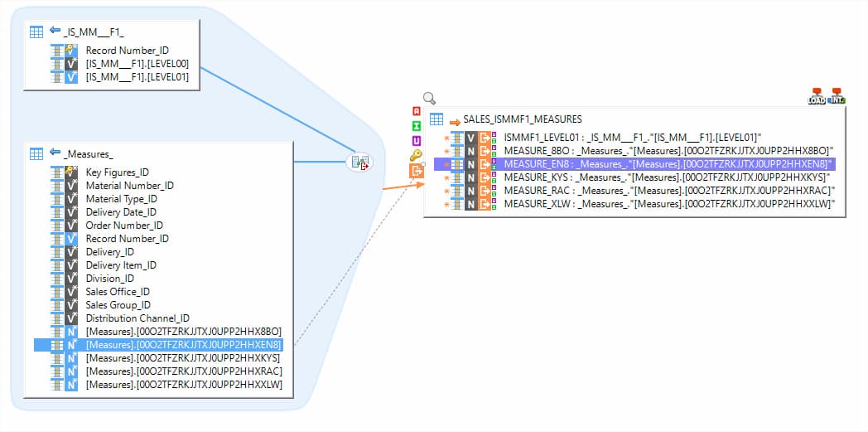
Task: Click the LOAD step icon
Action: pyautogui.click(x=817, y=96)
